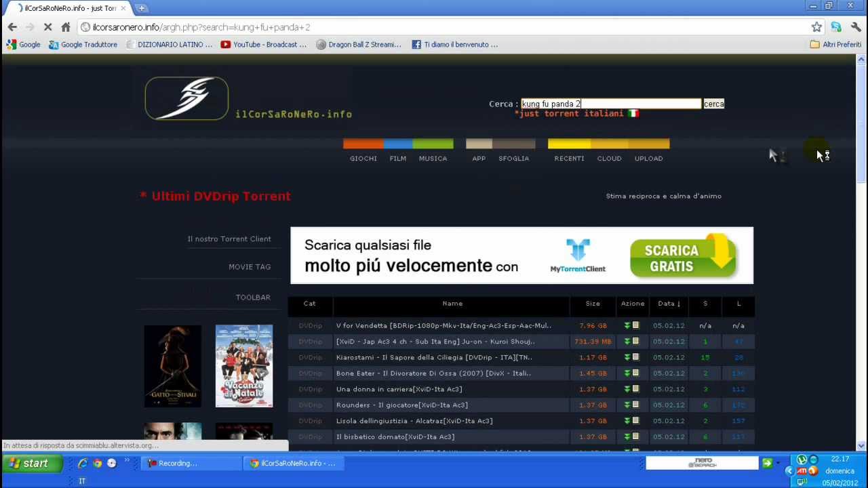Click the Nero search box in taskbar
The width and height of the screenshot is (868, 488).
tap(702, 463)
